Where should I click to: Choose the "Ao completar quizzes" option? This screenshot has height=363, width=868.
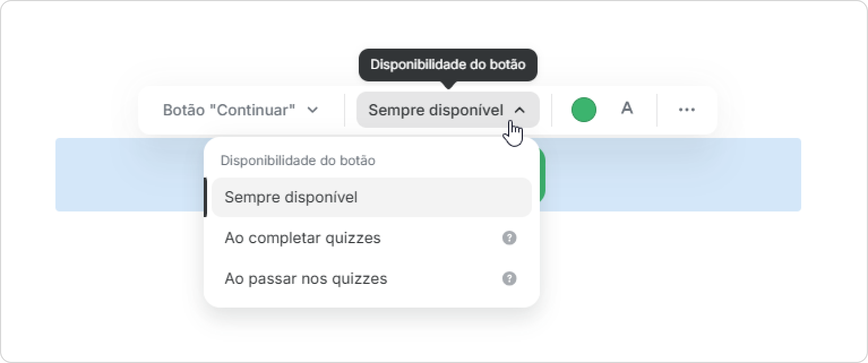coord(372,238)
